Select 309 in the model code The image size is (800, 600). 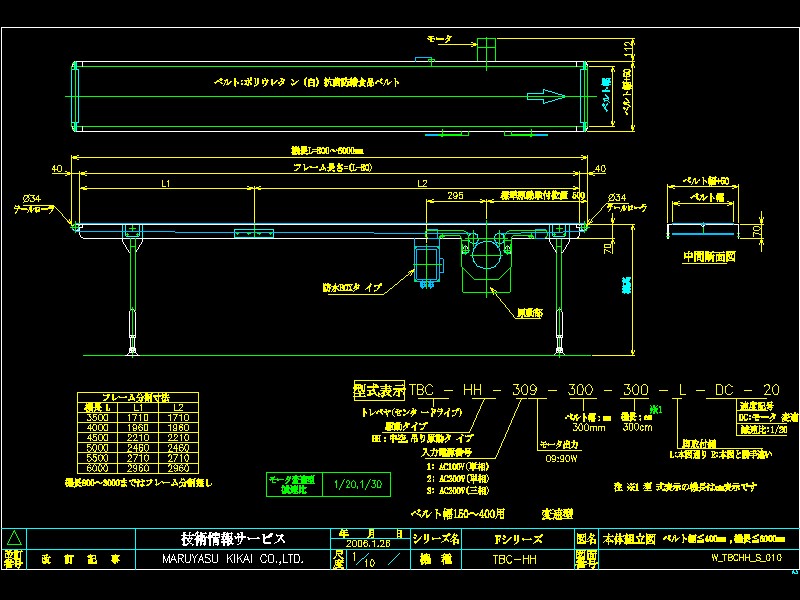point(525,390)
